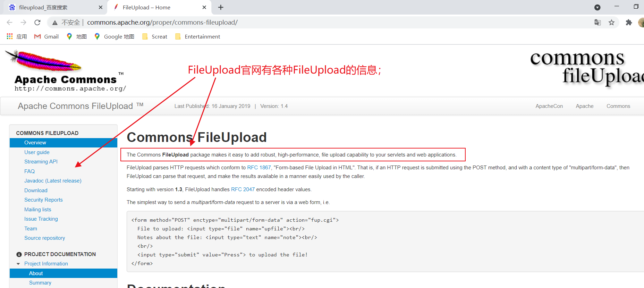
Task: Open the RFC 1867 link
Action: pyautogui.click(x=259, y=168)
